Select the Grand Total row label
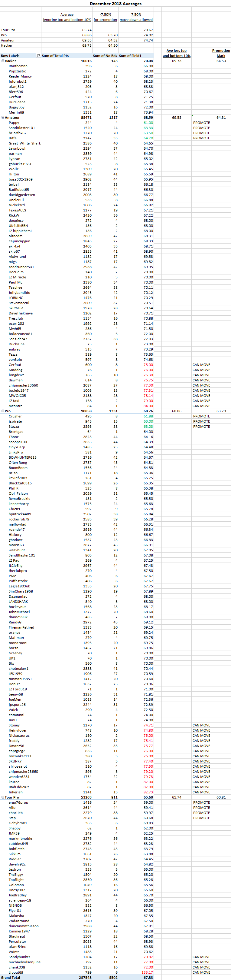This screenshot has height=980, width=231. tap(11, 977)
